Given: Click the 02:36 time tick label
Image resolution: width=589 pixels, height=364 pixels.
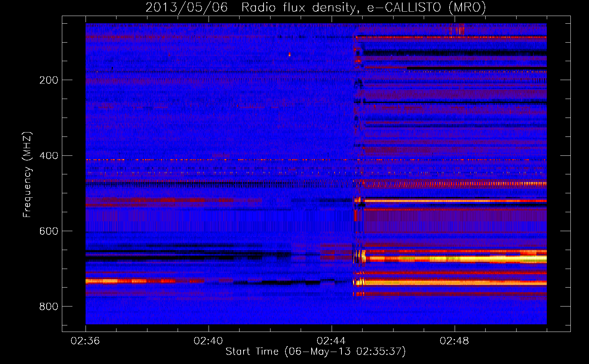Looking at the screenshot, I should click(86, 341).
